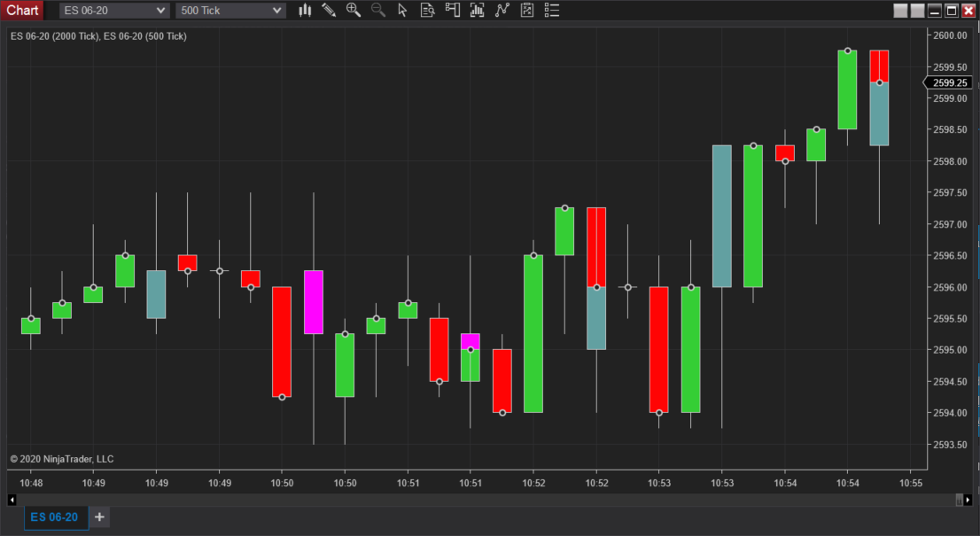The image size is (980, 536).
Task: Open the Indicators dialog icon
Action: 502,10
